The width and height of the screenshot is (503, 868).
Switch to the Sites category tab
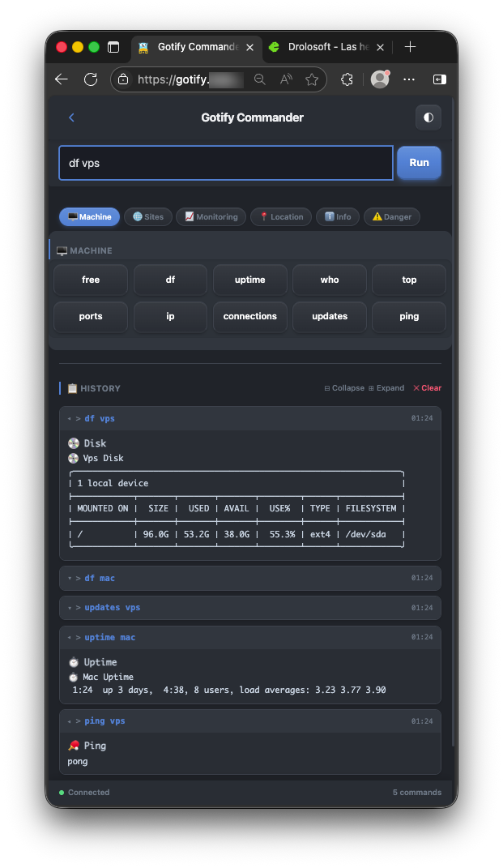[x=147, y=216]
